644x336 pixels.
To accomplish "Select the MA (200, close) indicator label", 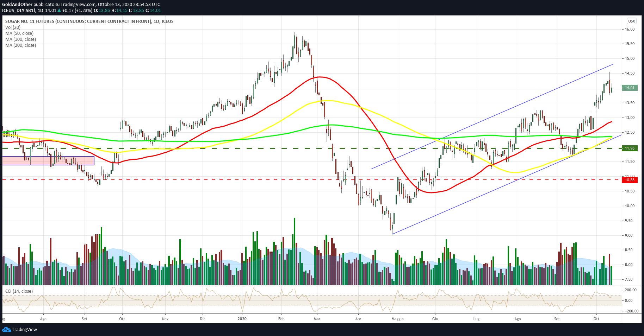I will click(x=20, y=45).
